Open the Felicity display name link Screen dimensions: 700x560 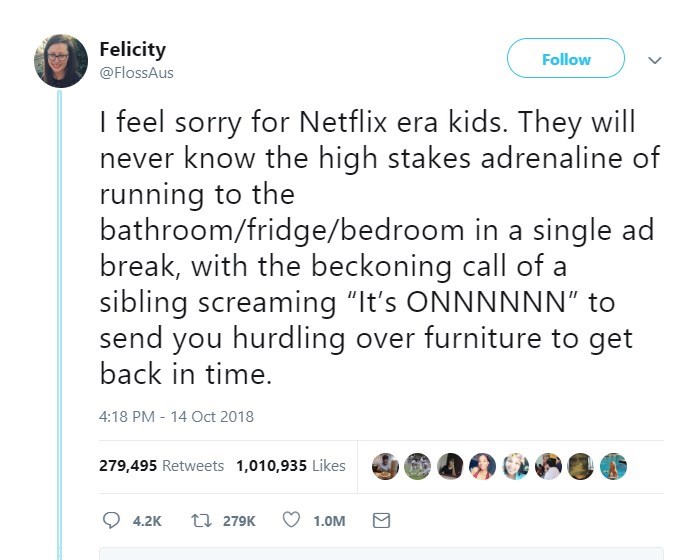pyautogui.click(x=133, y=49)
